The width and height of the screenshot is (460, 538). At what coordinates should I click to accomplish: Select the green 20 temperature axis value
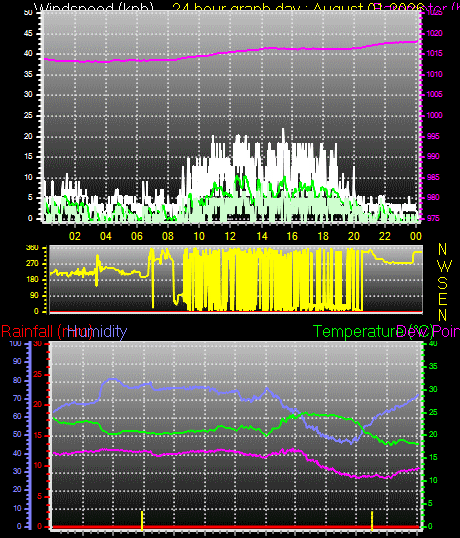tap(433, 435)
